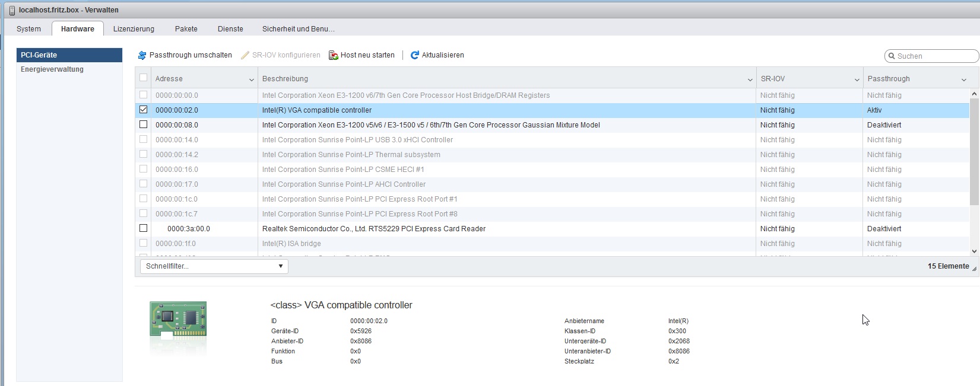Screen dimensions: 980x386
Task: Select Energieverwaltung in the sidebar
Action: coord(52,69)
